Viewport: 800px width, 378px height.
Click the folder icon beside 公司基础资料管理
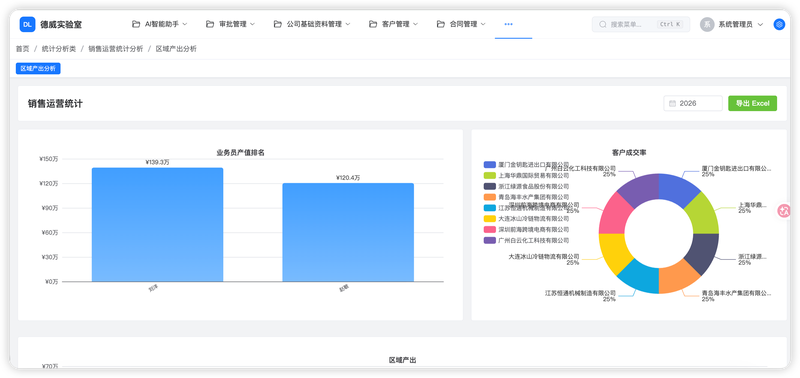pyautogui.click(x=278, y=24)
